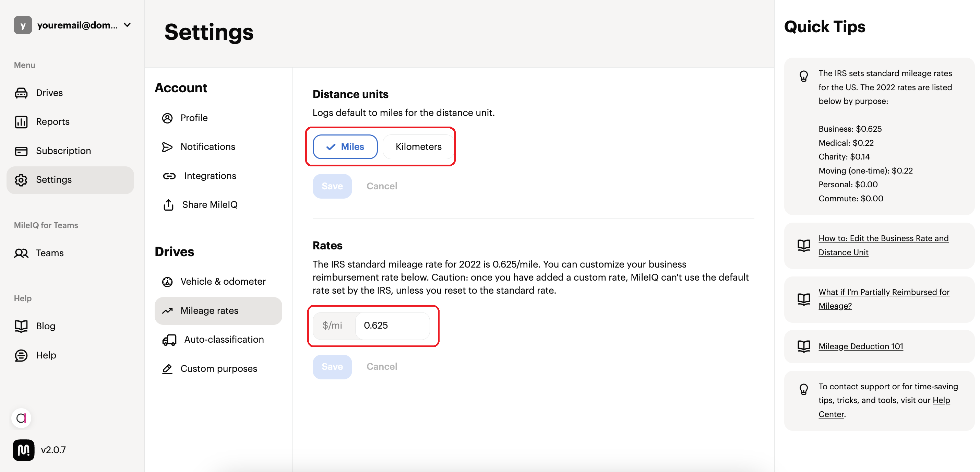Click the Notifications paper-plane icon
This screenshot has height=472, width=980.
point(167,147)
